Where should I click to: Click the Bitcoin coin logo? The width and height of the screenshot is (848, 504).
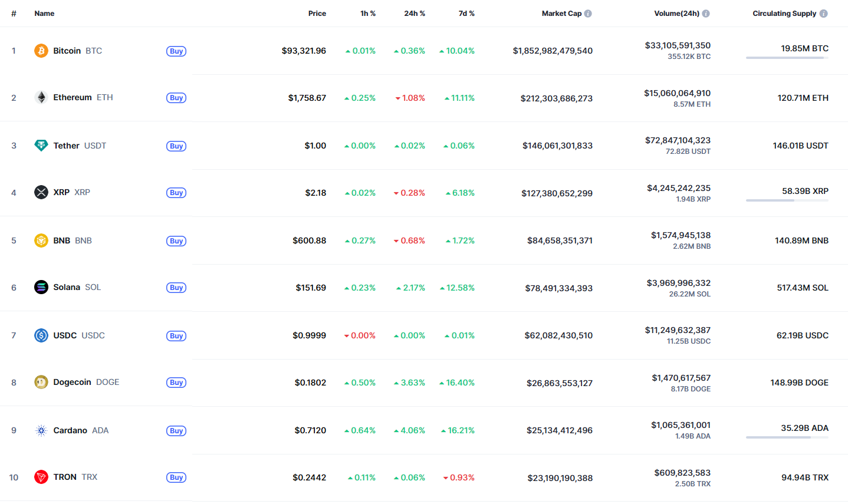(41, 51)
